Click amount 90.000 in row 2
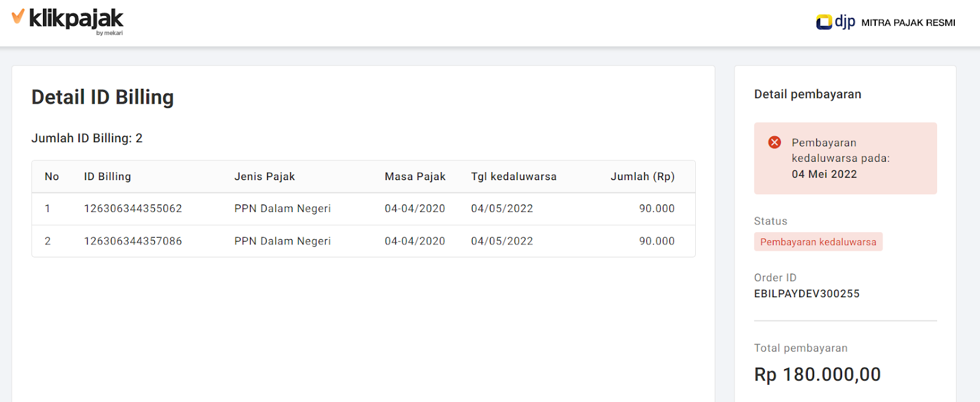Screen dimensions: 980x402 click(x=657, y=241)
